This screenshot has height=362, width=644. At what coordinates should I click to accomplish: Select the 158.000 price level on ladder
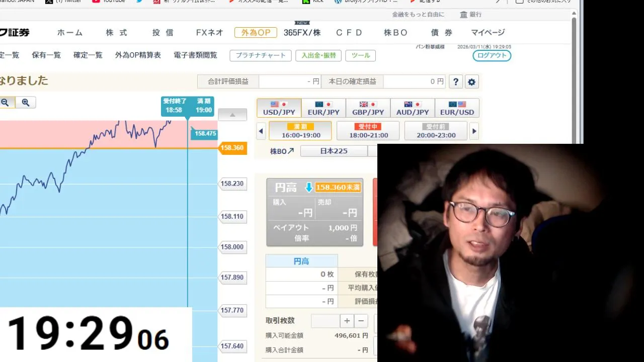[x=233, y=247]
